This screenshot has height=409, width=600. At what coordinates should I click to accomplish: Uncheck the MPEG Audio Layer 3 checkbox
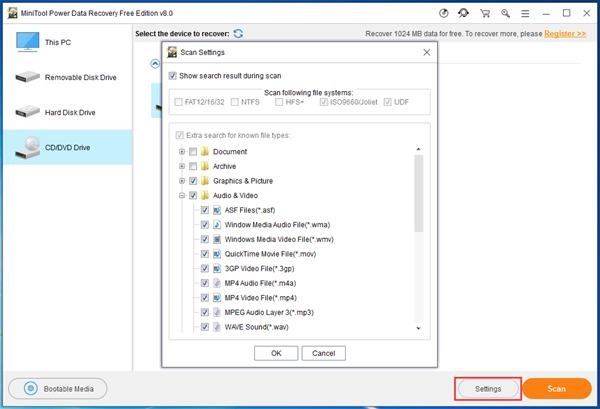205,312
